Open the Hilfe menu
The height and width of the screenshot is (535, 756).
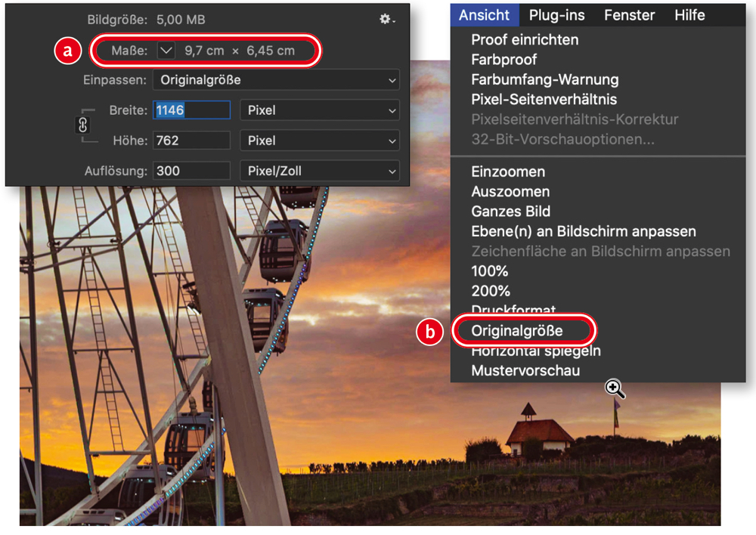(689, 15)
